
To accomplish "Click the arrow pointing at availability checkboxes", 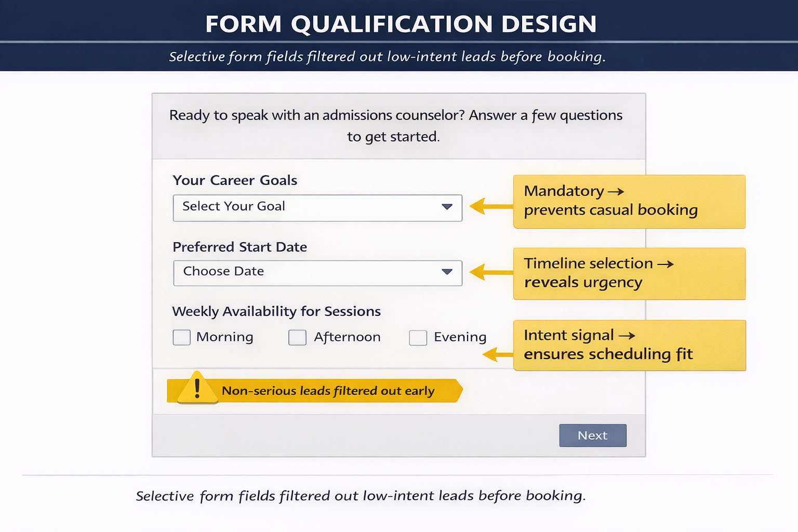I will click(x=497, y=355).
